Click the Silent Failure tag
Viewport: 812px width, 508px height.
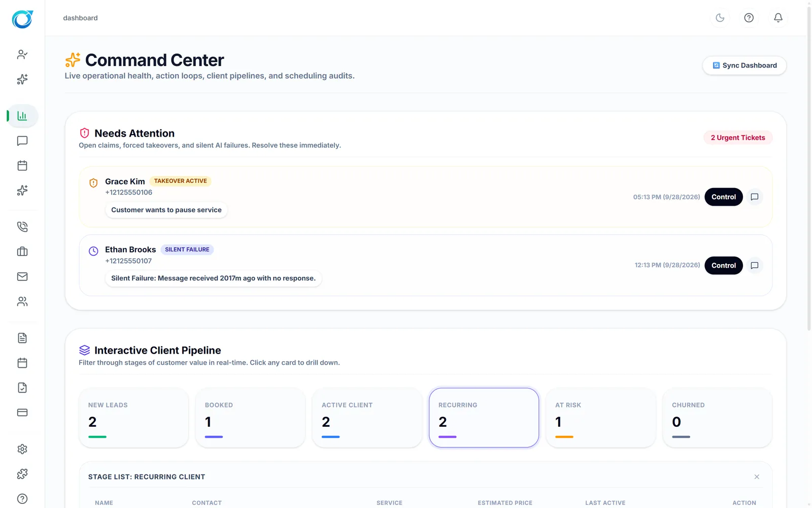[187, 249]
